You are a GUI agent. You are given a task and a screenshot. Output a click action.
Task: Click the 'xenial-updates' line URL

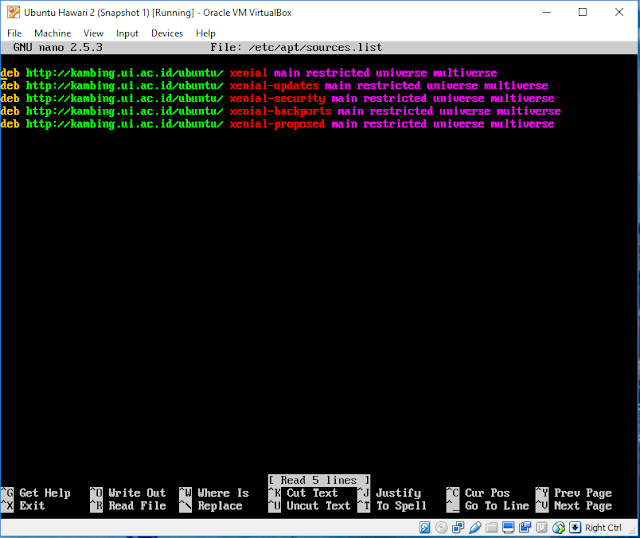(x=124, y=86)
